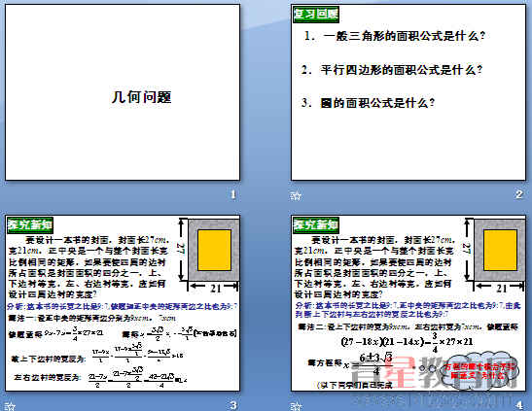Click question 2 about parallelogram area formula
532x411 pixels.
pyautogui.click(x=392, y=70)
